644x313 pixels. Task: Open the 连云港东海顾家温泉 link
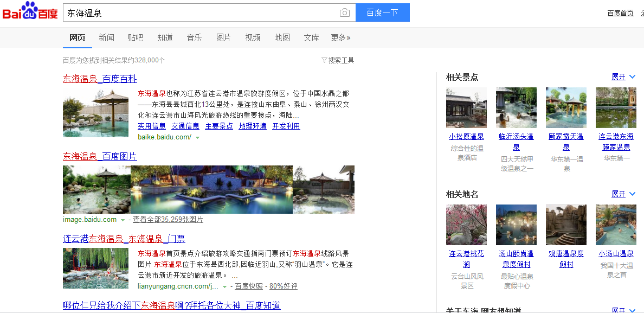616,142
